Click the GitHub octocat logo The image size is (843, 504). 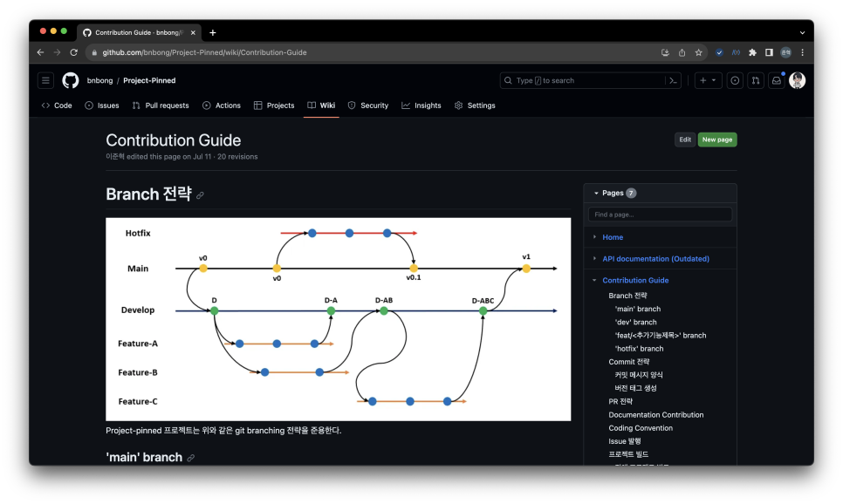[71, 80]
